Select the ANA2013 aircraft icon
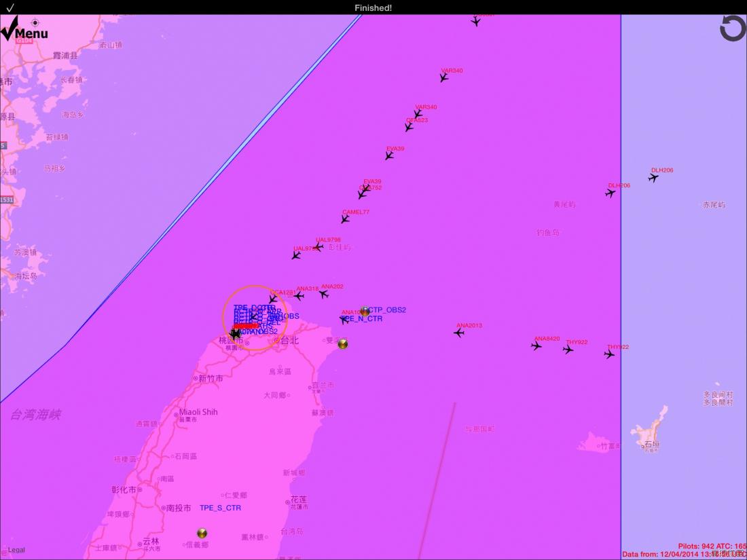Image resolution: width=747 pixels, height=560 pixels. point(459,333)
